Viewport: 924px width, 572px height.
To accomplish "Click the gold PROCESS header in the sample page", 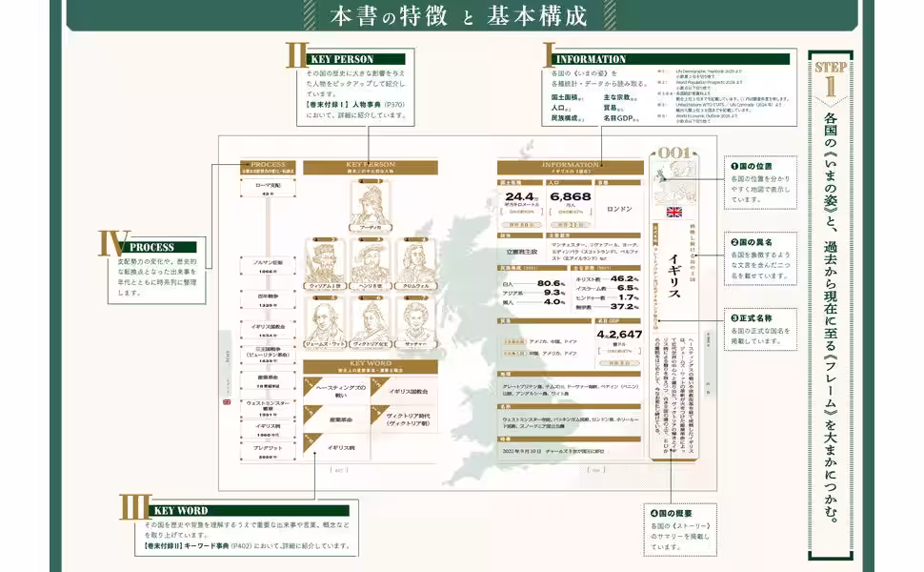I will 268,167.
